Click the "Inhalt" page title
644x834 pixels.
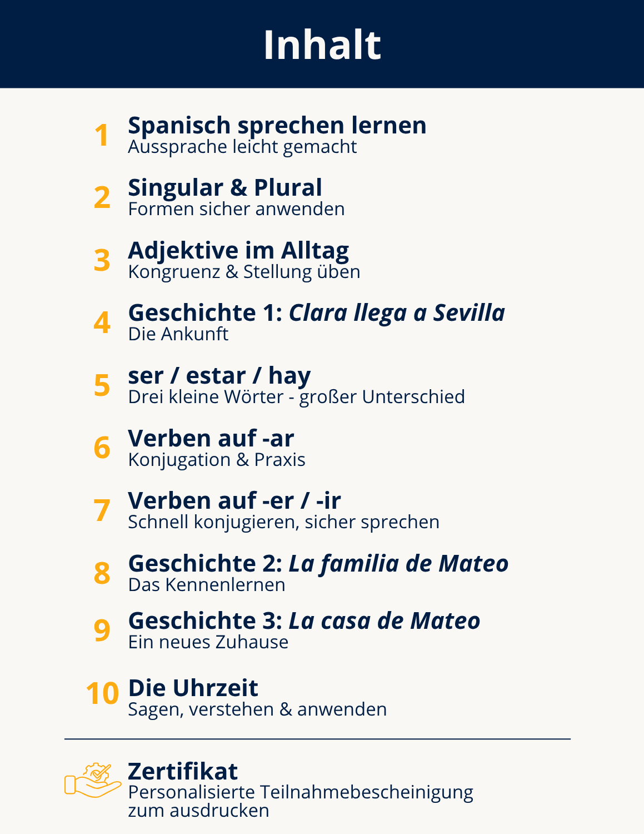(x=322, y=44)
